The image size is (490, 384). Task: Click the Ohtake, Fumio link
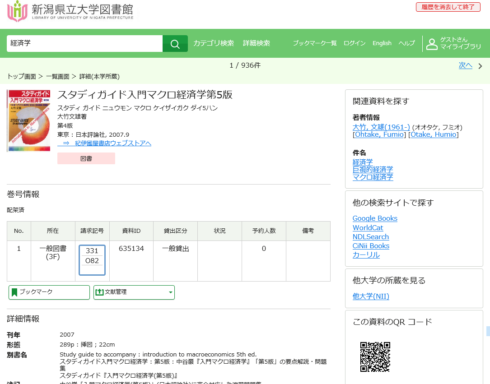pyautogui.click(x=380, y=134)
